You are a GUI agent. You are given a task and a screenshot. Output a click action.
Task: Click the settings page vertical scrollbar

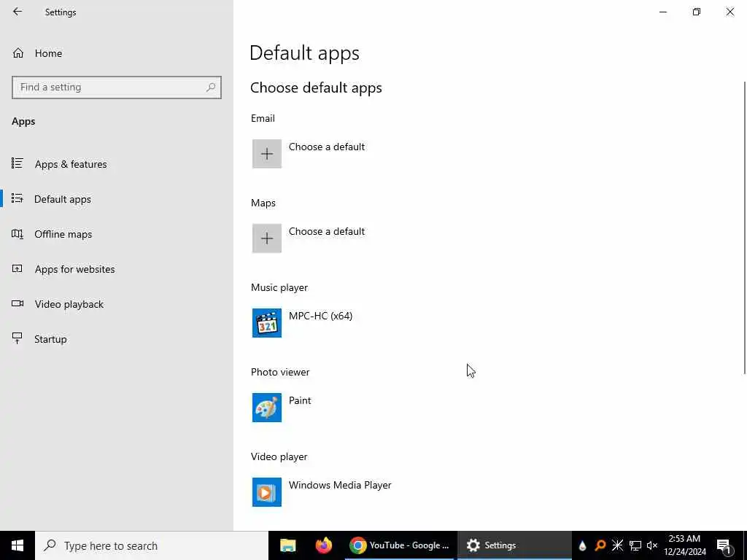pyautogui.click(x=744, y=227)
